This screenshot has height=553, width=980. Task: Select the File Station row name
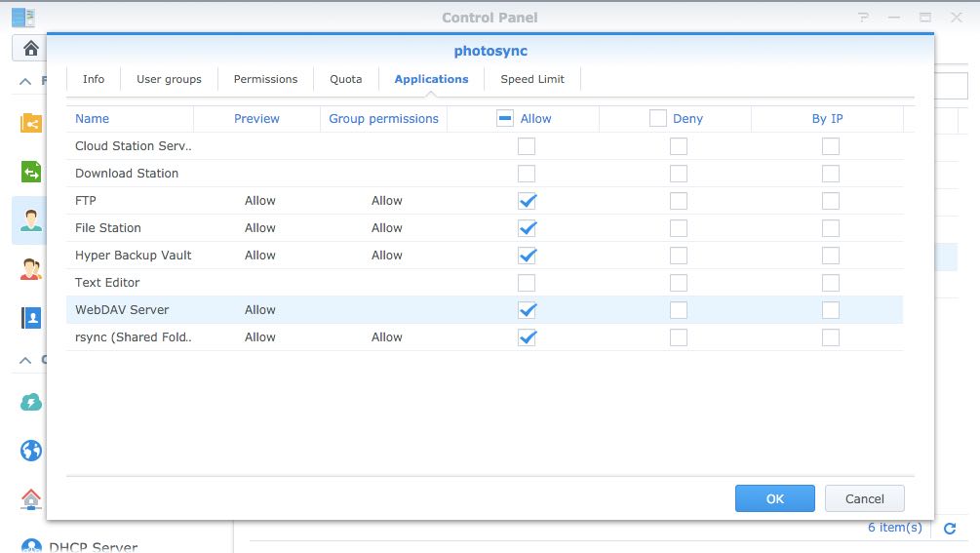[x=108, y=228]
